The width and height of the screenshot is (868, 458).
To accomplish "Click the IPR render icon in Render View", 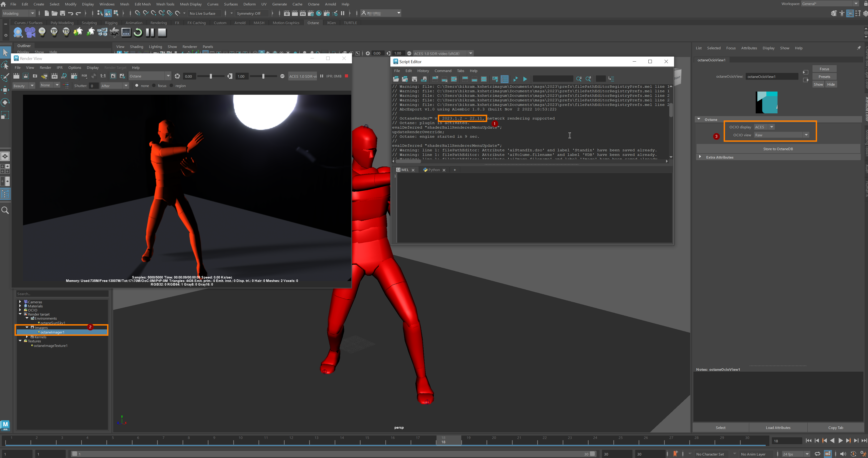I will point(54,76).
